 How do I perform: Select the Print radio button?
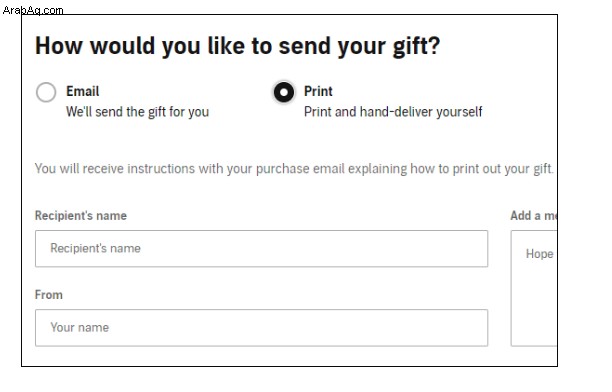point(284,92)
